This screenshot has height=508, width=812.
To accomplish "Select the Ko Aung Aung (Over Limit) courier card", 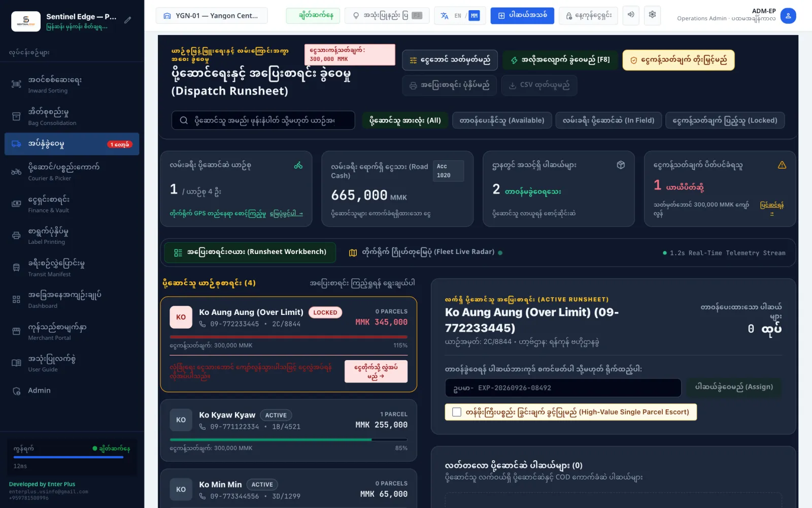I will [289, 344].
